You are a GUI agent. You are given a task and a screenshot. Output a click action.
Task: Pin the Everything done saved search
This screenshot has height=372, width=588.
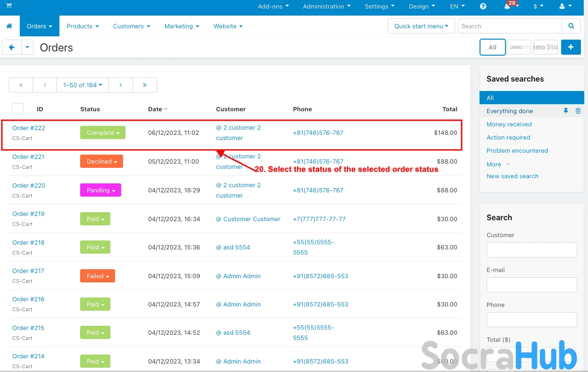point(566,111)
